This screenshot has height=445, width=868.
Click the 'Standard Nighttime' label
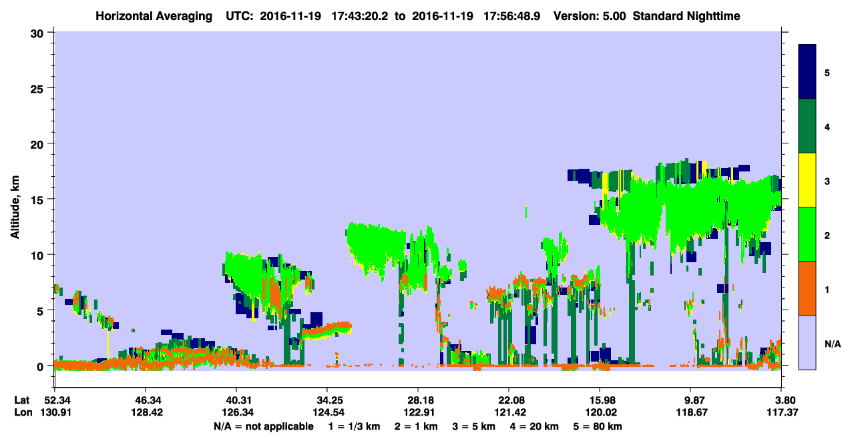685,15
